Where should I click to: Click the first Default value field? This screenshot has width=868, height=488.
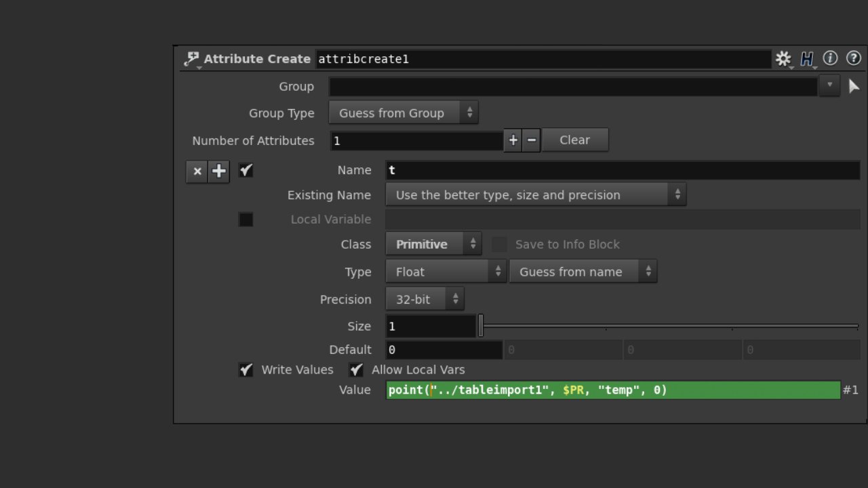(444, 350)
